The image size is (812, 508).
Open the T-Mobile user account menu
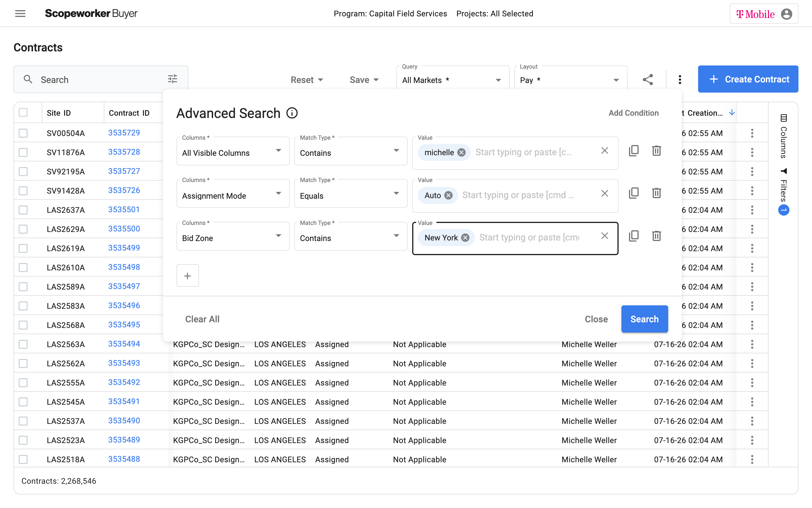764,14
